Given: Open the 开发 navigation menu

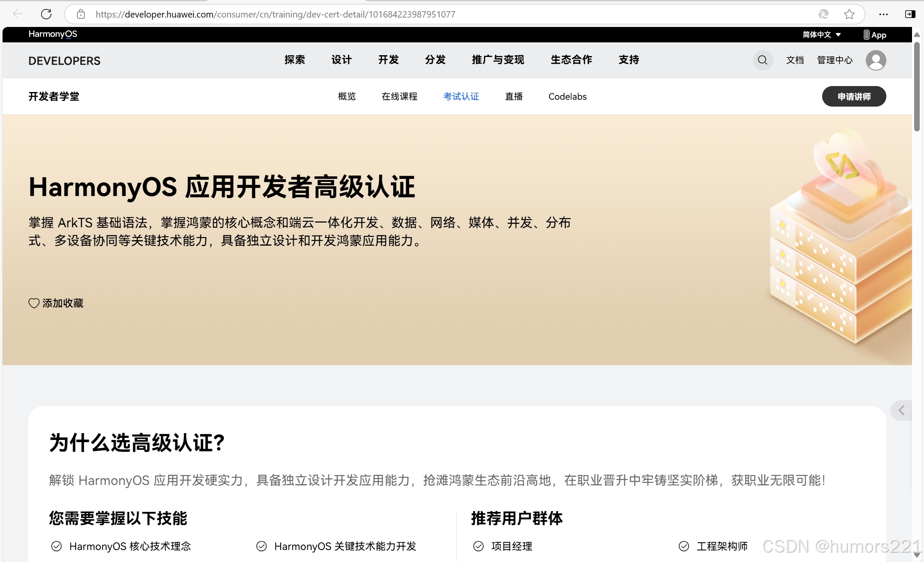Looking at the screenshot, I should (388, 60).
